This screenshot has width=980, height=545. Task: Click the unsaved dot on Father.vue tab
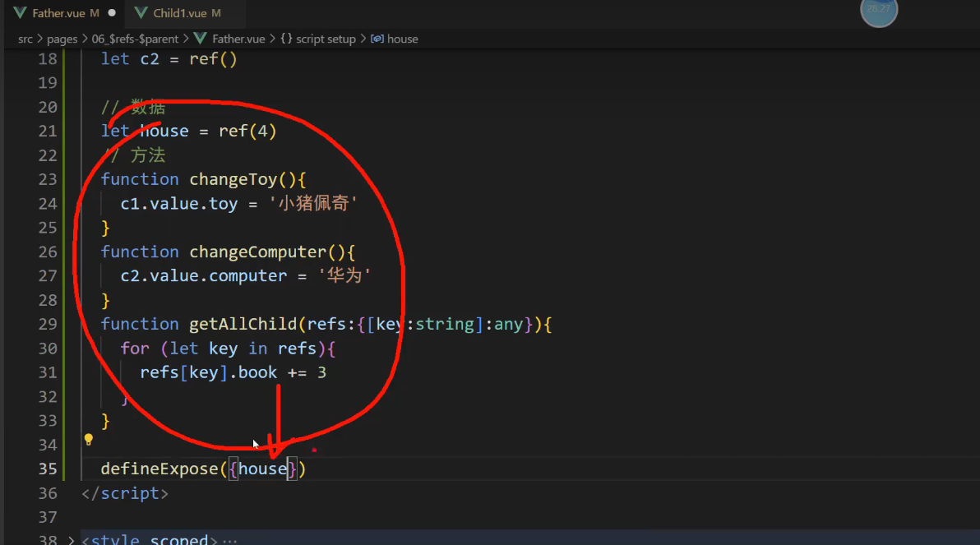point(112,12)
